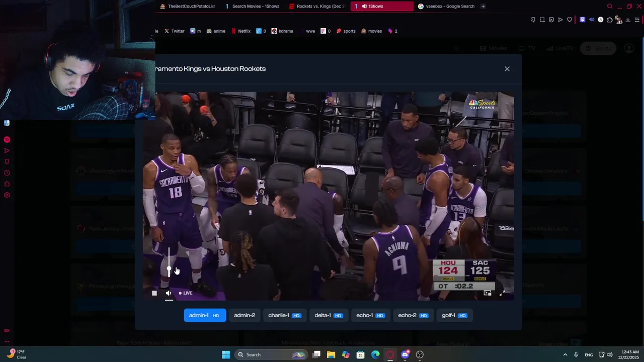Open Microsoft Edge from taskbar

375,355
